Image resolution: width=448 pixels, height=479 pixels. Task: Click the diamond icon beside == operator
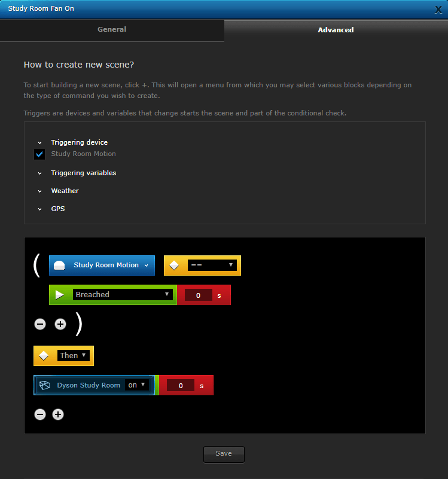174,266
